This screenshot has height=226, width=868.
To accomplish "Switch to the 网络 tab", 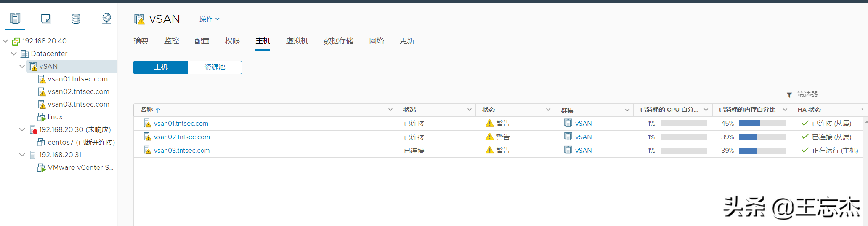I will (x=377, y=41).
